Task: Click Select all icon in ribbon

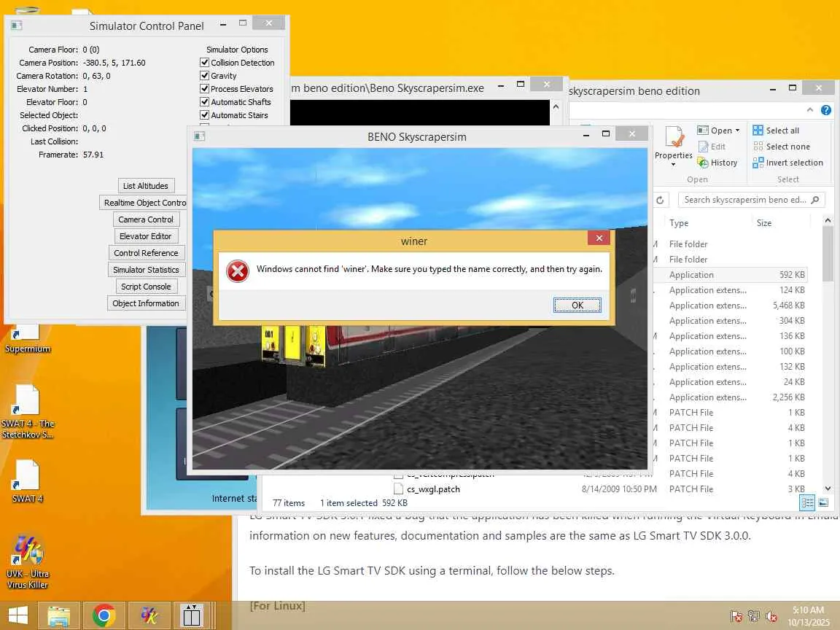Action: (758, 131)
